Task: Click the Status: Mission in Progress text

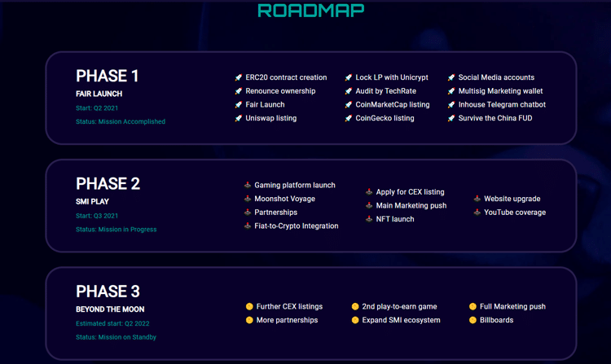Action: (116, 230)
